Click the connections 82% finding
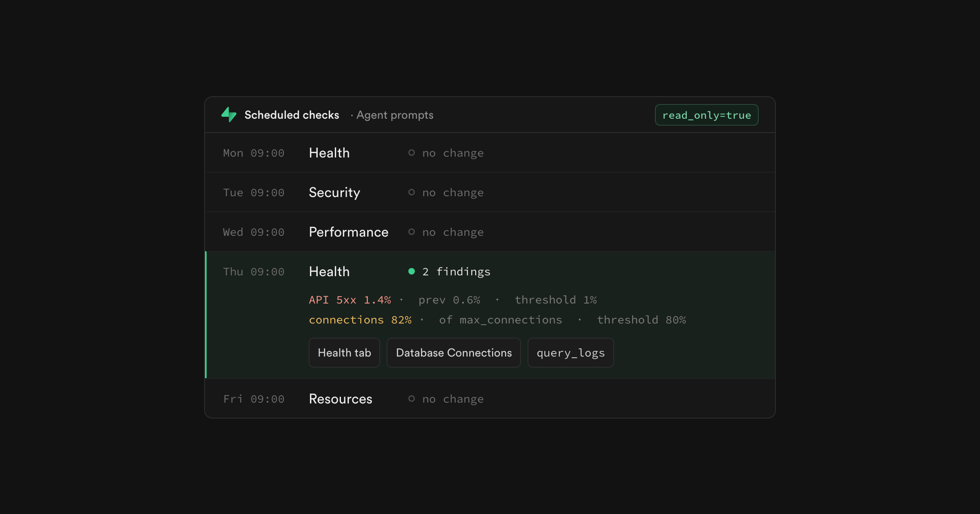980x514 pixels. pos(360,320)
